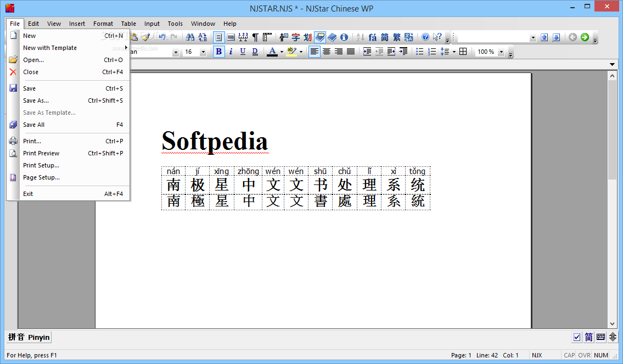Apply font color A swatch
Viewport: 623px width, 364px height.
[x=272, y=52]
